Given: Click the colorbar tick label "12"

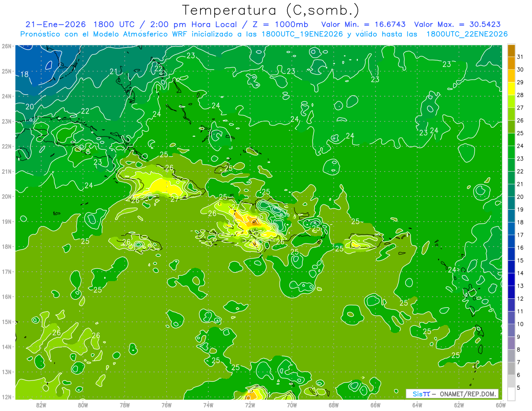Looking at the screenshot, I should point(520,299).
